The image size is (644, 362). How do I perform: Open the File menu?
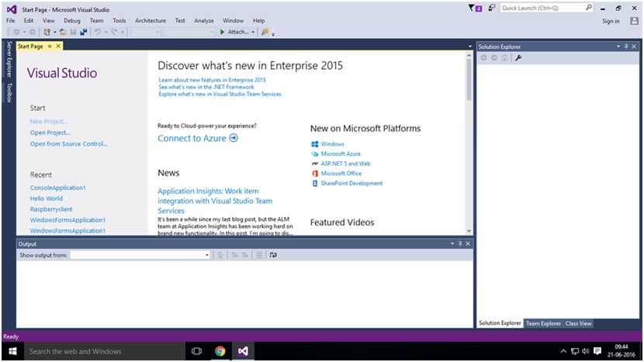coord(10,20)
